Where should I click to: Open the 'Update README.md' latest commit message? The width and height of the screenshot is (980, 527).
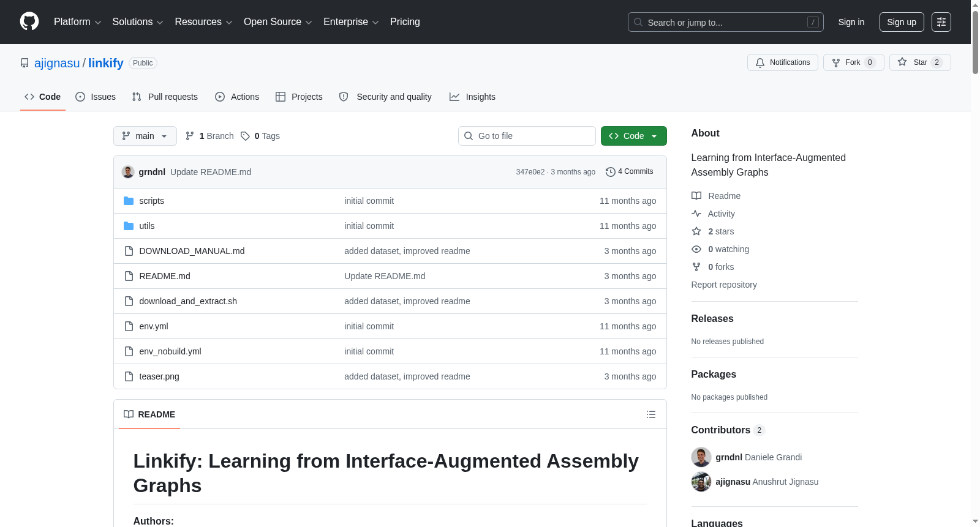pyautogui.click(x=211, y=172)
